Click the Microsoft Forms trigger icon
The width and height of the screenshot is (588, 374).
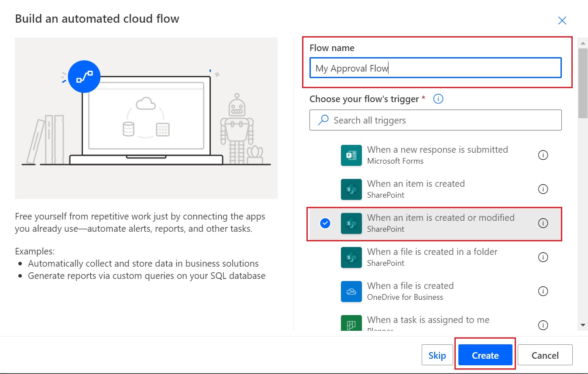click(x=351, y=155)
